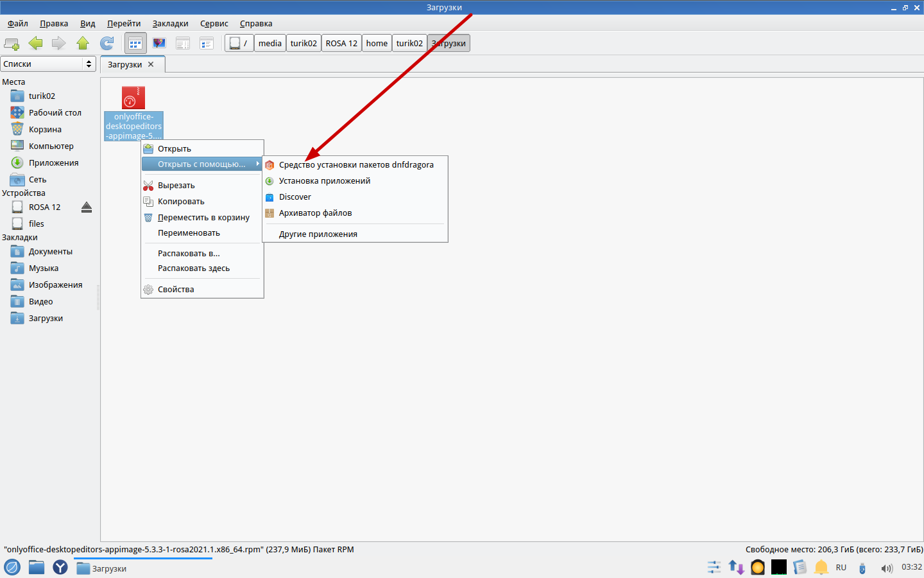Go back with the left green arrow

pyautogui.click(x=35, y=43)
